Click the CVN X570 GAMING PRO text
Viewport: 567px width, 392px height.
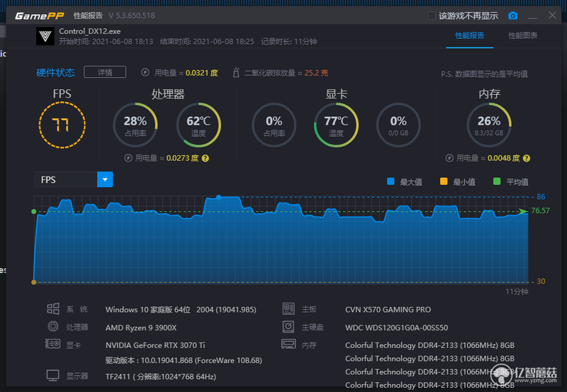(388, 310)
